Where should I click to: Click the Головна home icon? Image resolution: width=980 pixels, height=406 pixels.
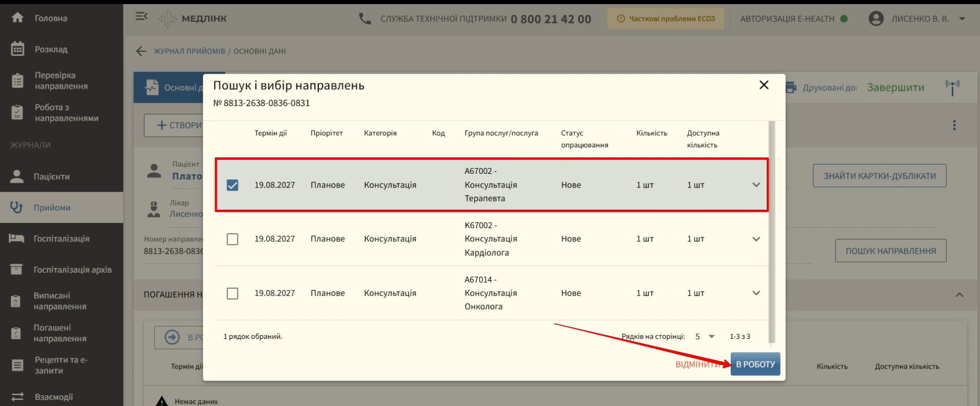[17, 18]
